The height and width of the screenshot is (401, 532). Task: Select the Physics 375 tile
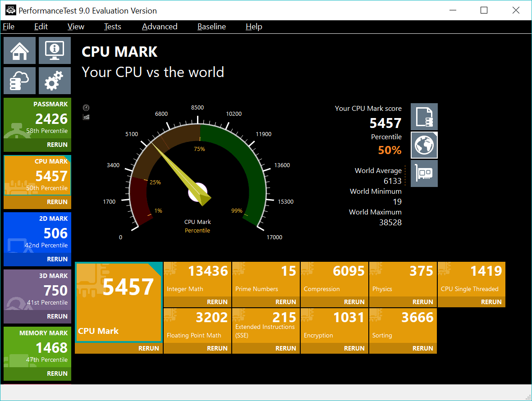[403, 279]
